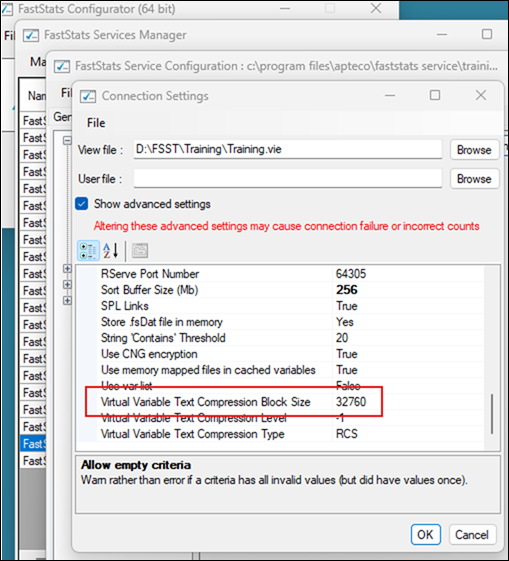Click the FastStats Configurator window title icon
This screenshot has width=509, height=561.
pos(7,9)
